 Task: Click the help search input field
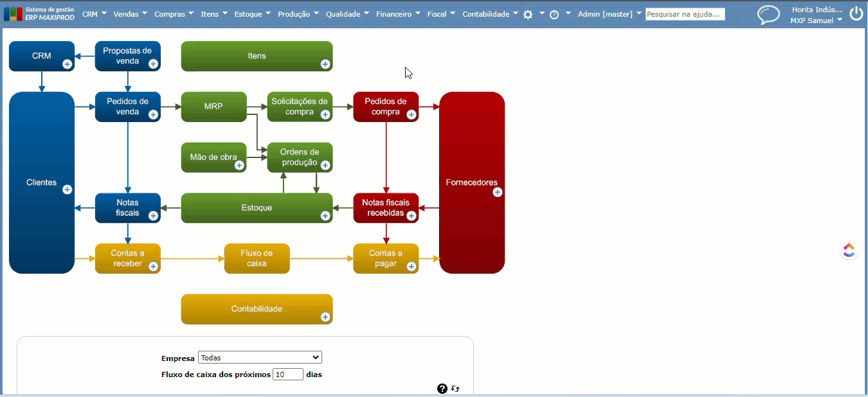685,14
